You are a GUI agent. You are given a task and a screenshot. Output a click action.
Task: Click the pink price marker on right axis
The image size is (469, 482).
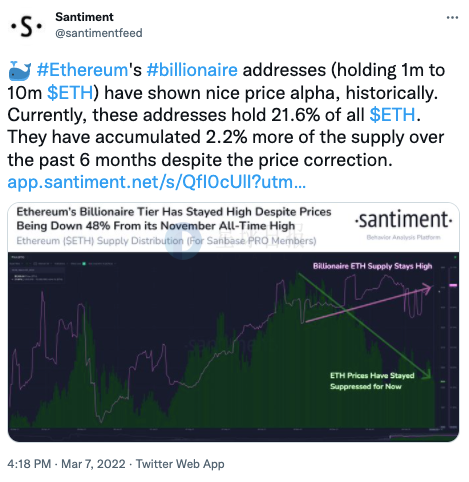[453, 285]
